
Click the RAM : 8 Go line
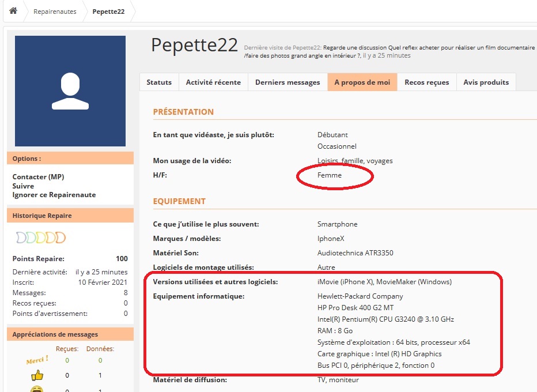click(x=335, y=331)
